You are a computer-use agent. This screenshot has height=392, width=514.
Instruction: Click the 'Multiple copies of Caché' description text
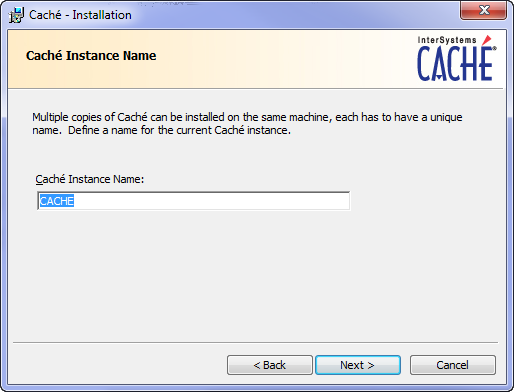click(247, 123)
